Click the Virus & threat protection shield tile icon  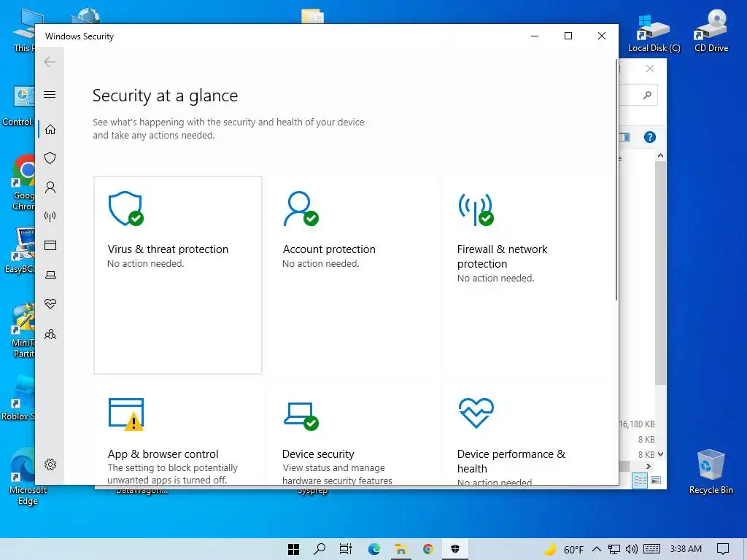(125, 209)
